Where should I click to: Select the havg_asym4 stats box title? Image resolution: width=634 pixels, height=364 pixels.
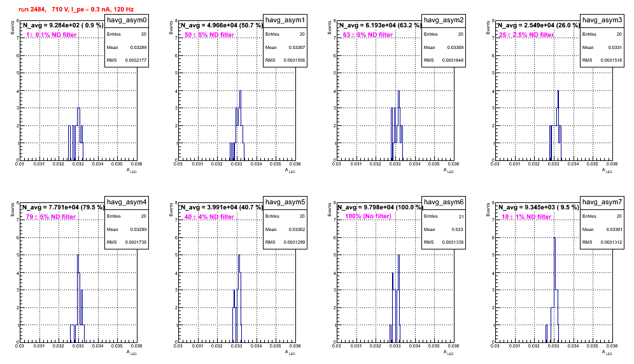click(x=127, y=202)
